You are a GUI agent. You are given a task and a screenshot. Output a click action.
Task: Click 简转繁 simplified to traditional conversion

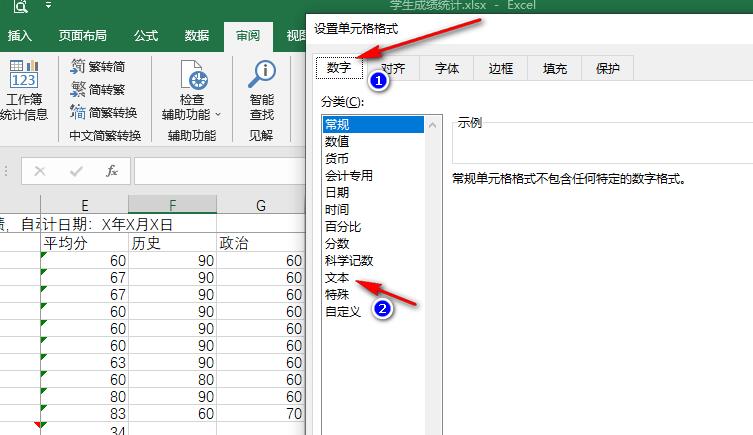(x=97, y=89)
